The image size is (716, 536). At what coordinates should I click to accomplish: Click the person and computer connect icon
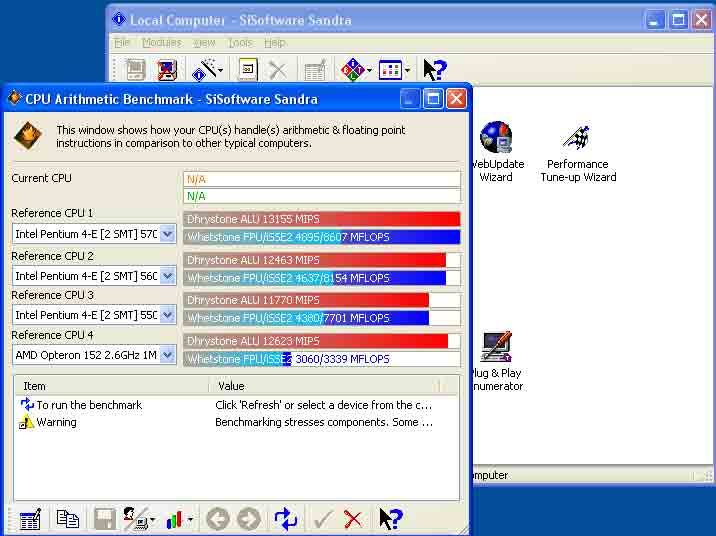tap(136, 519)
